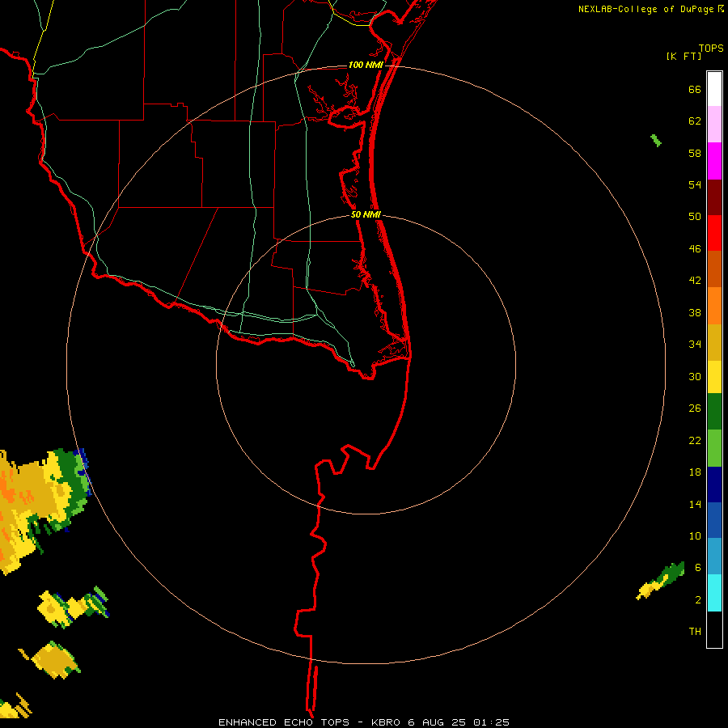Viewport: 728px width, 728px height.
Task: Select the light pink legend swatch
Action: (x=714, y=125)
